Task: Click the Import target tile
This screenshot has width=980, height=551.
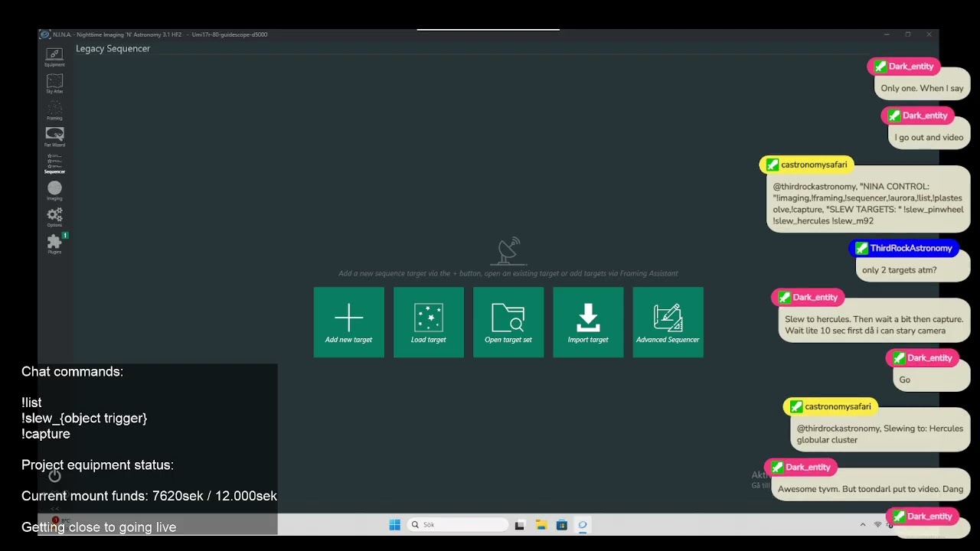Action: pyautogui.click(x=588, y=322)
